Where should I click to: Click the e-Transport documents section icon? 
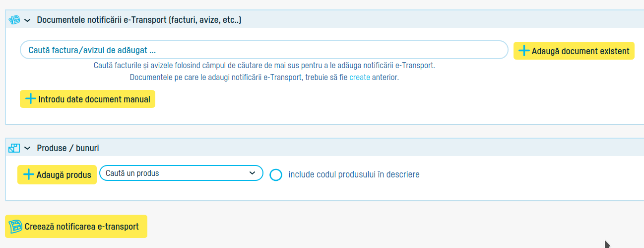(x=14, y=20)
